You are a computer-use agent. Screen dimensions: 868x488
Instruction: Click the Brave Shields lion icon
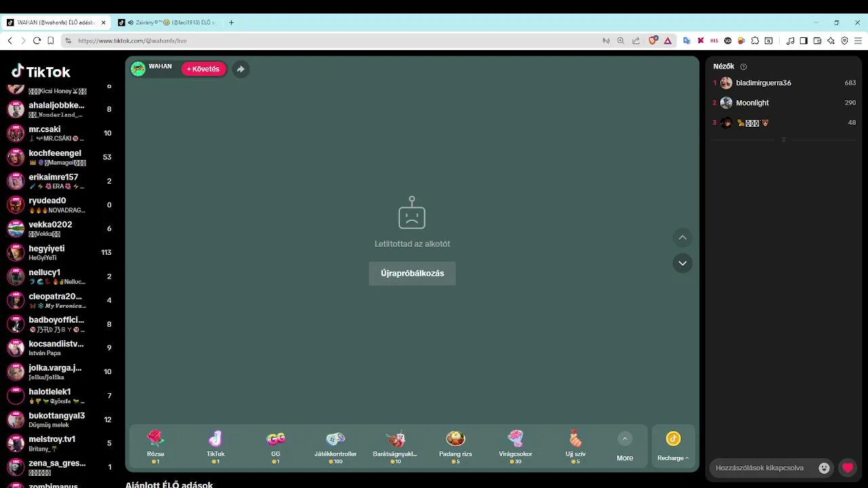653,41
